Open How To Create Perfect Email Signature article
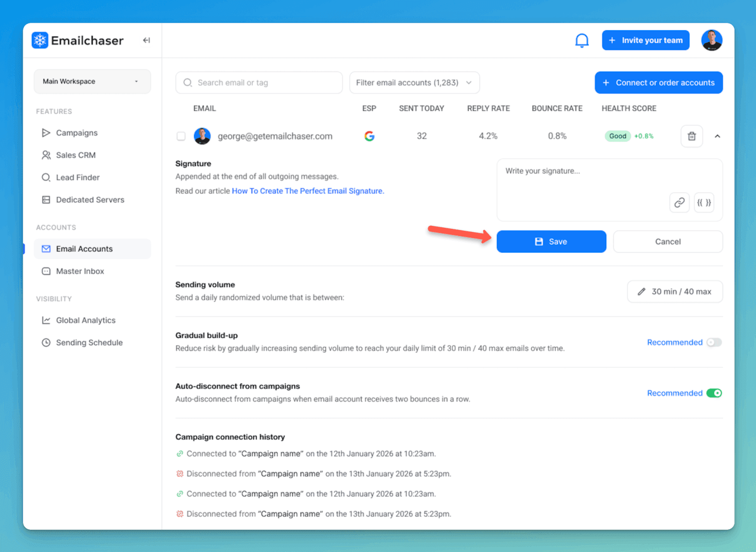 307,191
